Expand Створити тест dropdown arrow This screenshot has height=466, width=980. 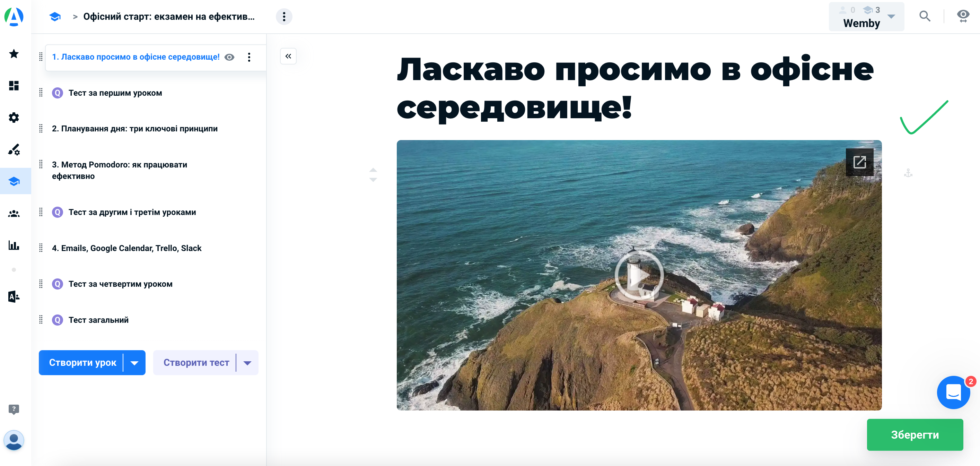tap(247, 363)
